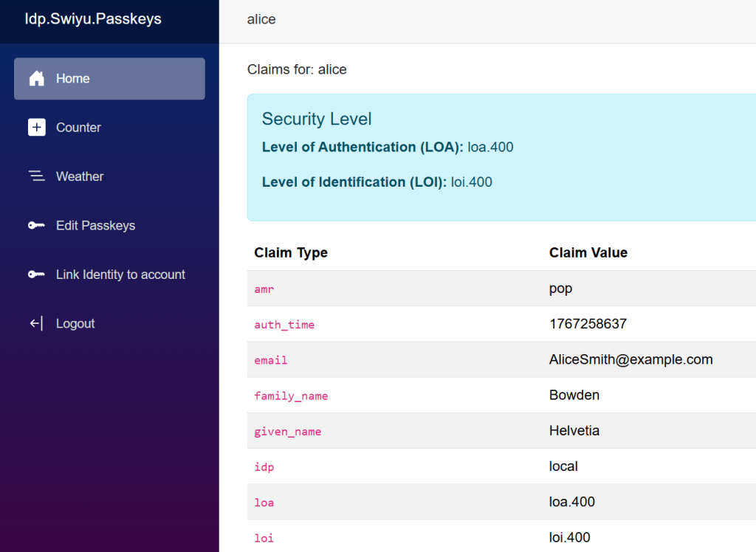The image size is (756, 552).
Task: Click the Logout arrow icon
Action: coord(36,323)
